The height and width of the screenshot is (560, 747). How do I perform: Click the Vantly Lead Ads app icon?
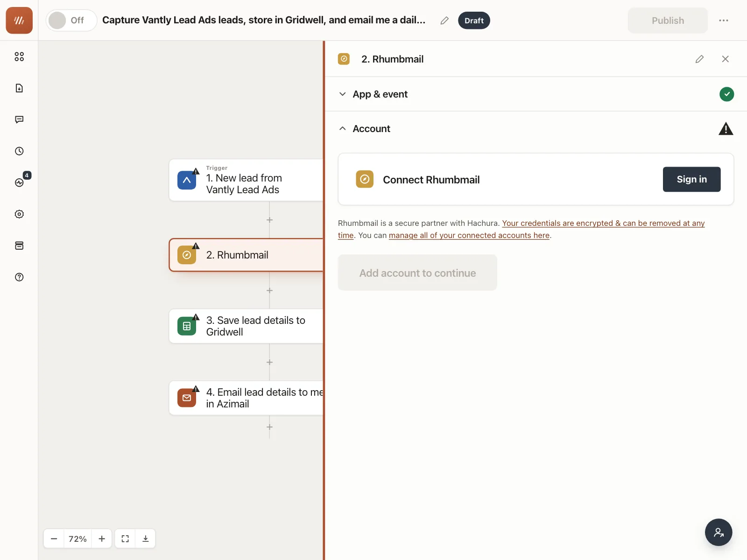coord(187,180)
